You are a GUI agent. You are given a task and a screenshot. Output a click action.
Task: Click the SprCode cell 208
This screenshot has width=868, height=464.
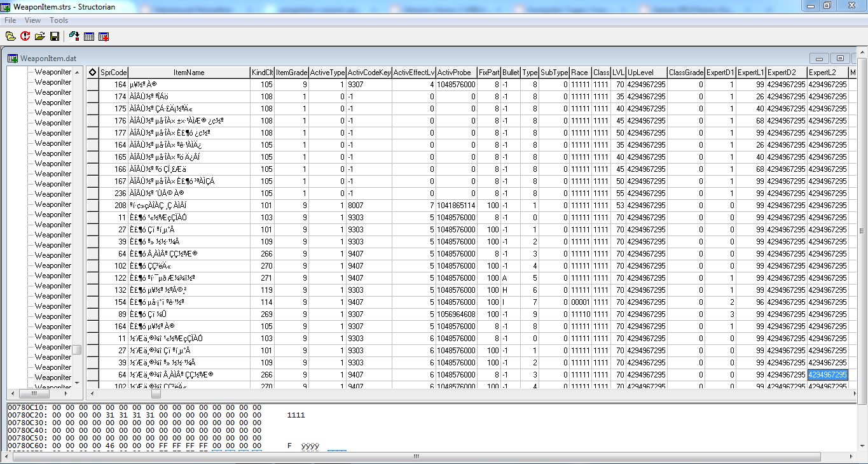pyautogui.click(x=114, y=206)
